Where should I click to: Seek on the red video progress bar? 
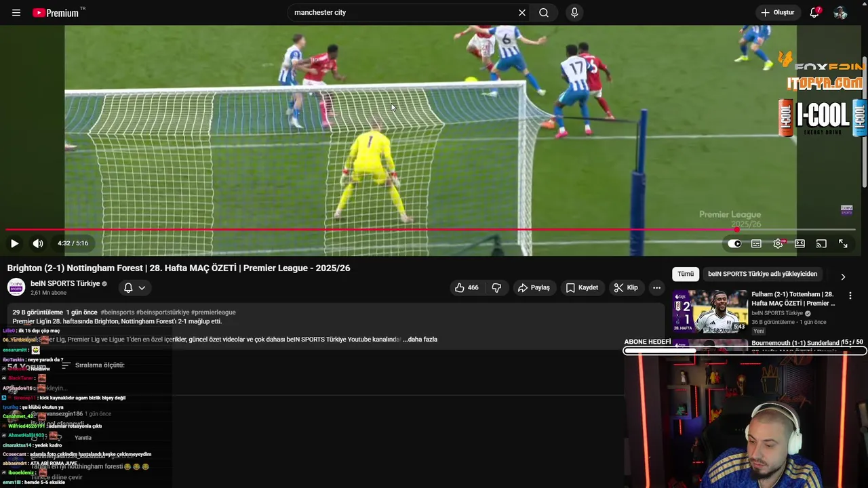pos(431,230)
